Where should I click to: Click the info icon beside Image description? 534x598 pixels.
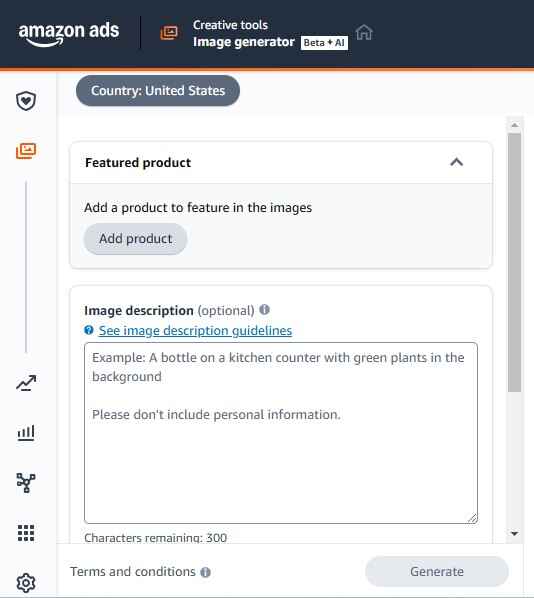click(x=264, y=310)
